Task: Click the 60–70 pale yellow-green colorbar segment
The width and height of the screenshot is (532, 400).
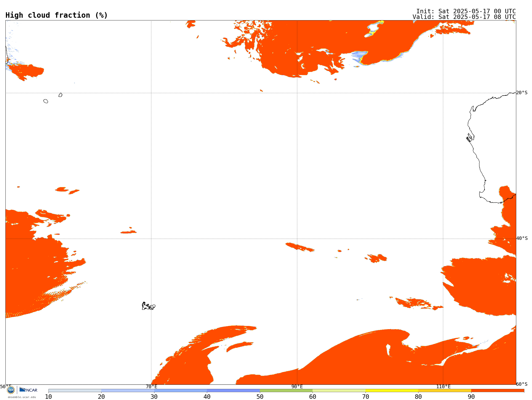Action: (339, 391)
